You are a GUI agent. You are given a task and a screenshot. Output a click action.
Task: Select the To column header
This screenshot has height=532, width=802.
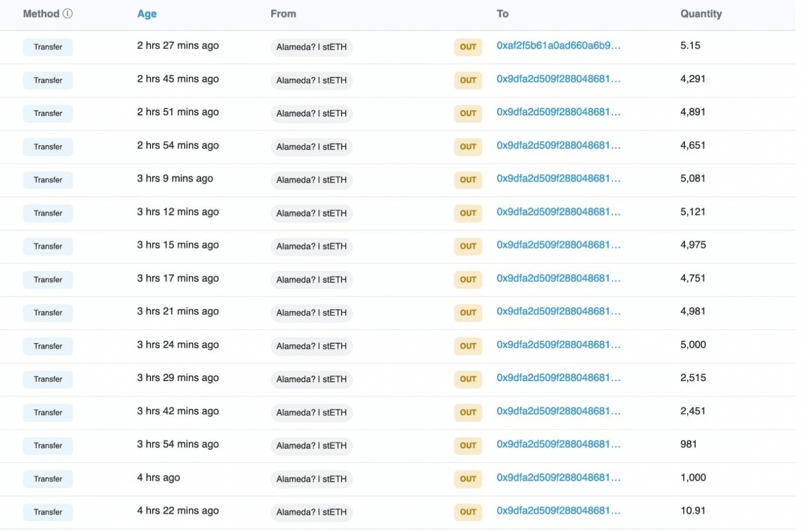(x=502, y=13)
